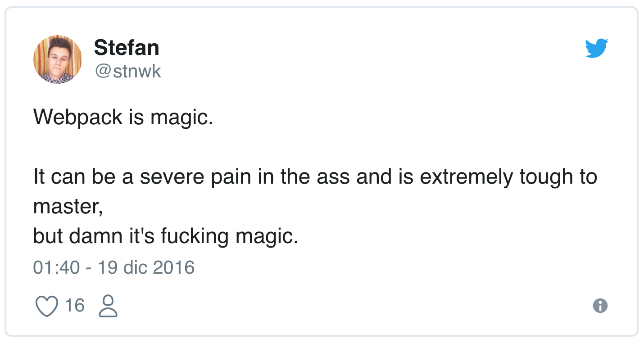The height and width of the screenshot is (343, 644).
Task: Click the Twitter bird logo
Action: (x=597, y=49)
